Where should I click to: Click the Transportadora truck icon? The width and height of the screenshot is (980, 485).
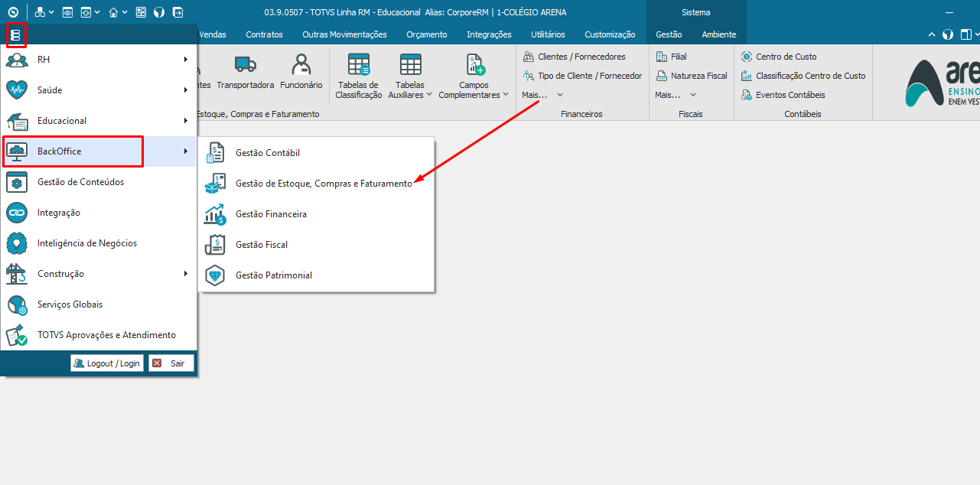point(245,64)
